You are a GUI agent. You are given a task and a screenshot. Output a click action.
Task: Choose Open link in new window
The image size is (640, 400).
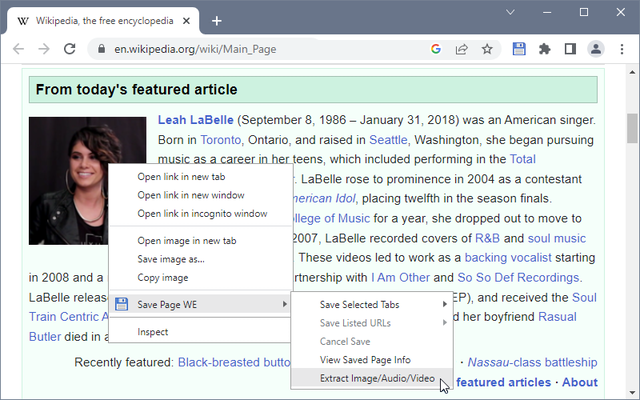(x=200, y=195)
